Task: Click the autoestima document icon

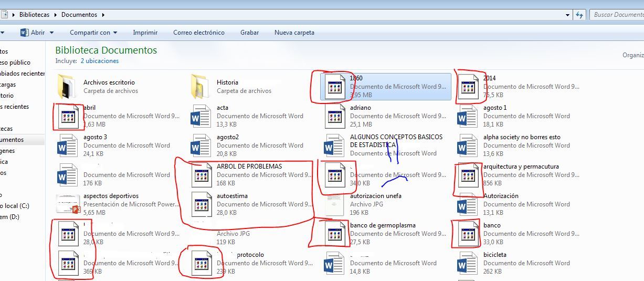Action: point(201,204)
